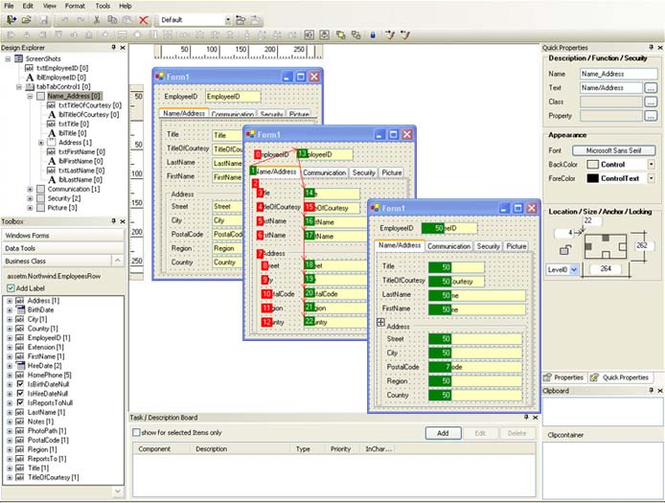
Task: Click the ForeColor black color swatch
Action: [592, 179]
